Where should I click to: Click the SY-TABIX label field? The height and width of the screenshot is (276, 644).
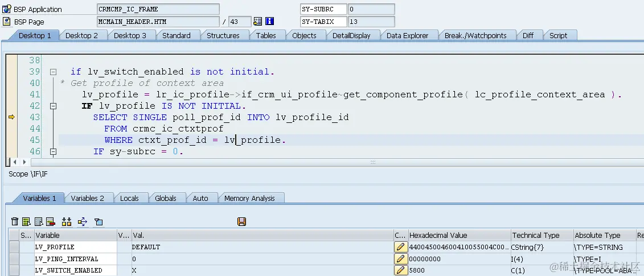[x=323, y=22]
